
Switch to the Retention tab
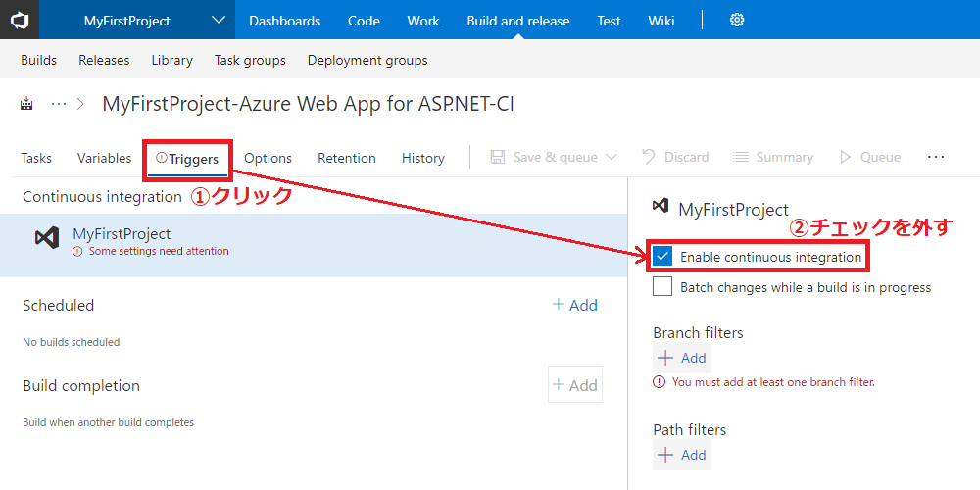pos(347,158)
